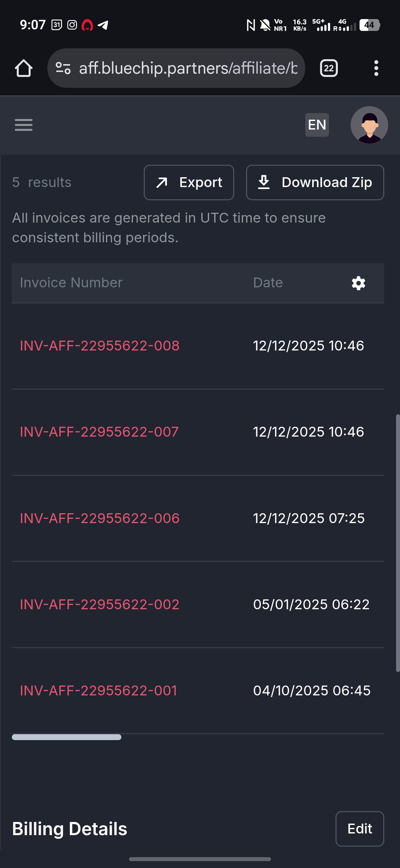Click the Export button
This screenshot has width=400, height=868.
(x=189, y=182)
